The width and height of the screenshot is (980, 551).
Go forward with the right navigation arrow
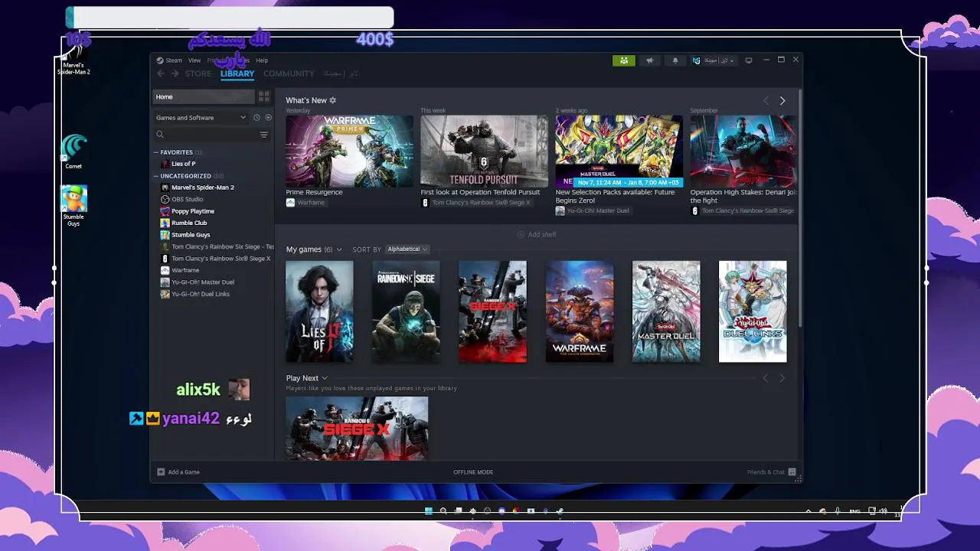[175, 73]
